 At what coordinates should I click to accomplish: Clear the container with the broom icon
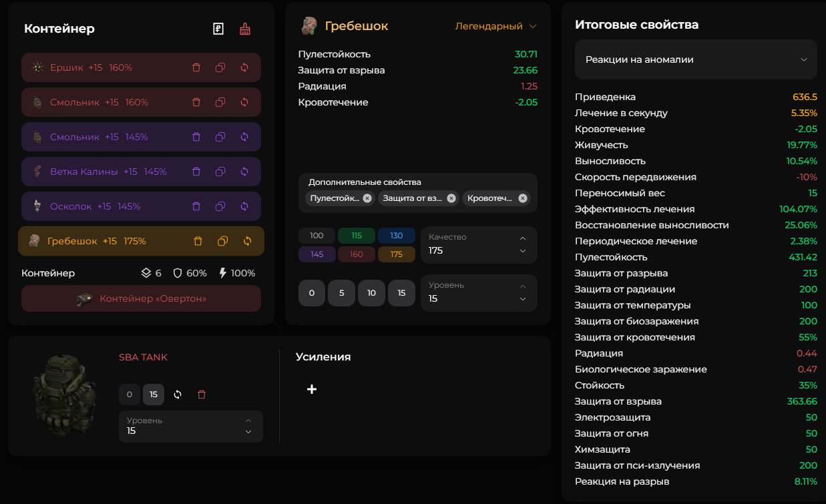245,29
